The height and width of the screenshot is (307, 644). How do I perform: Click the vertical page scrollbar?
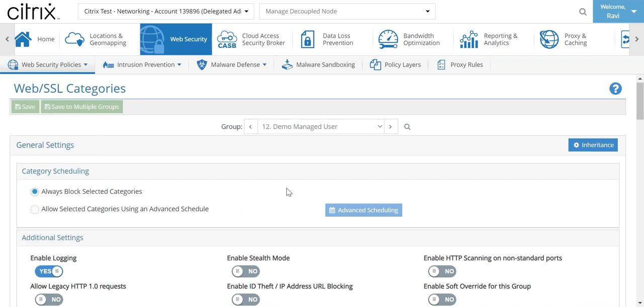[x=640, y=101]
